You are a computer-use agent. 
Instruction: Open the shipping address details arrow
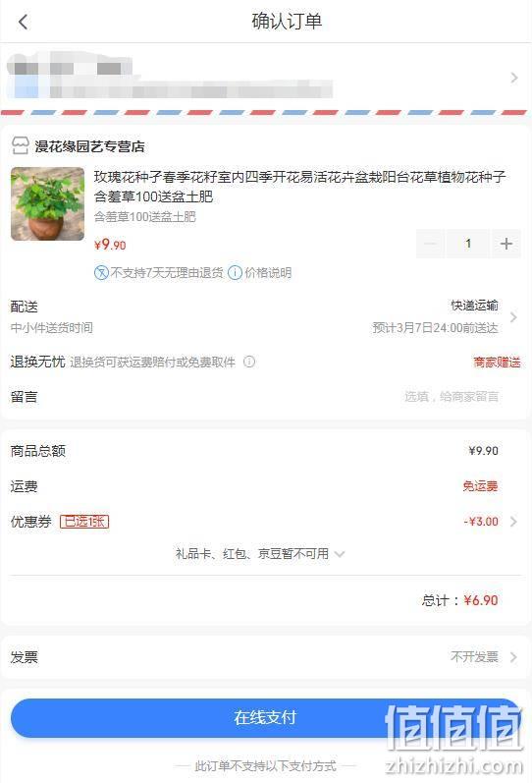[514, 78]
